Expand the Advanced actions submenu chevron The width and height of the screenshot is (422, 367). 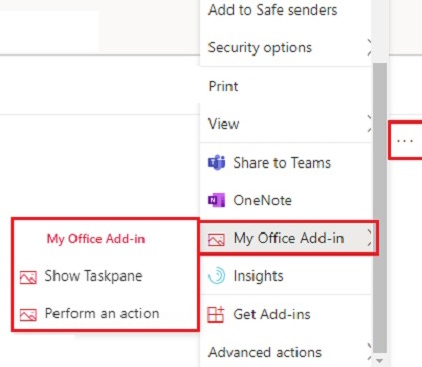369,352
